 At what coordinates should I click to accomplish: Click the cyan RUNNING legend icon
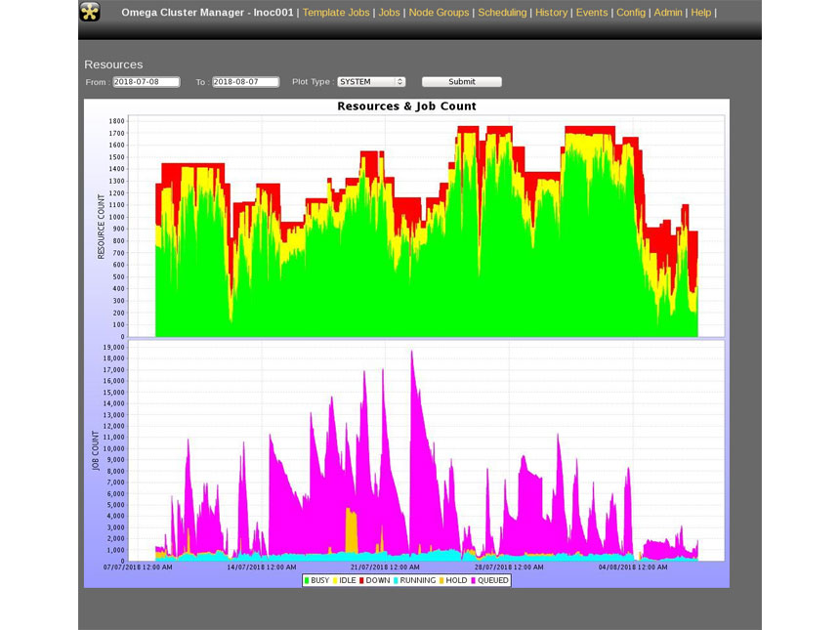pos(395,580)
